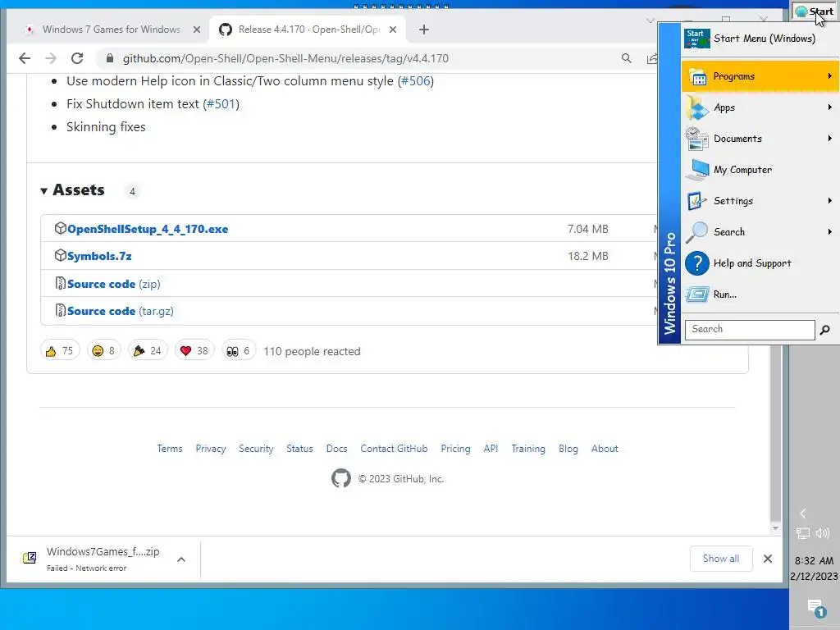This screenshot has width=840, height=630.
Task: Click the GitHub logo in footer
Action: [x=340, y=478]
